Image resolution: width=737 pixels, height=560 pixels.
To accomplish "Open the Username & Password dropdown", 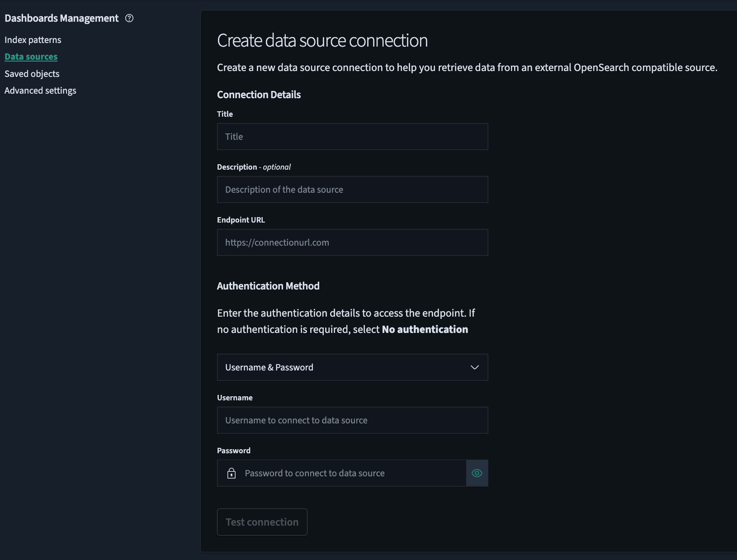I will pos(353,367).
